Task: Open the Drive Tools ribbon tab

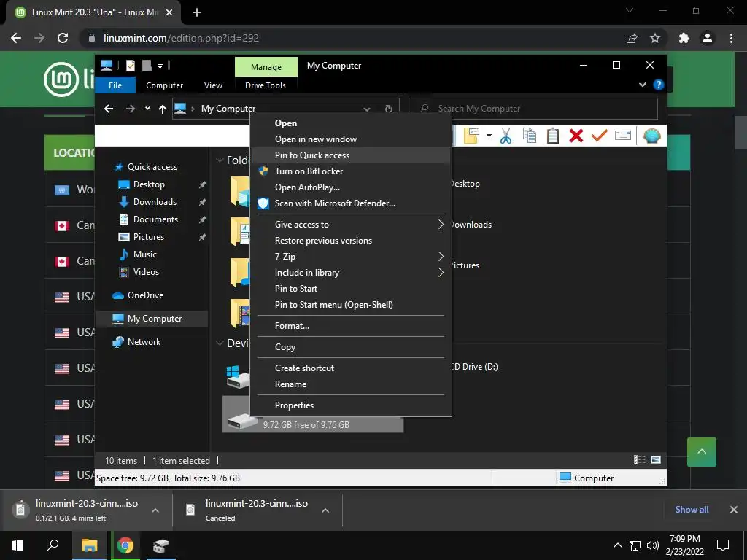Action: tap(266, 85)
